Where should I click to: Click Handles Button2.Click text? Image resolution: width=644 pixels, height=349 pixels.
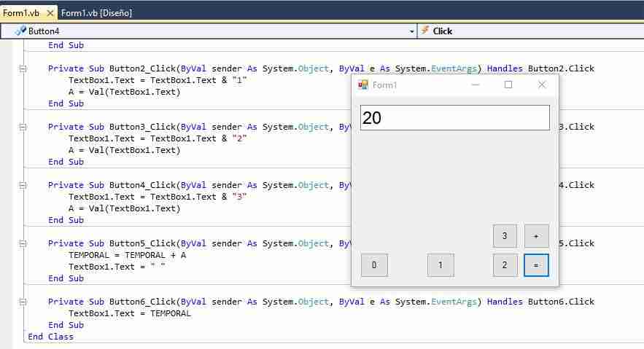point(540,68)
